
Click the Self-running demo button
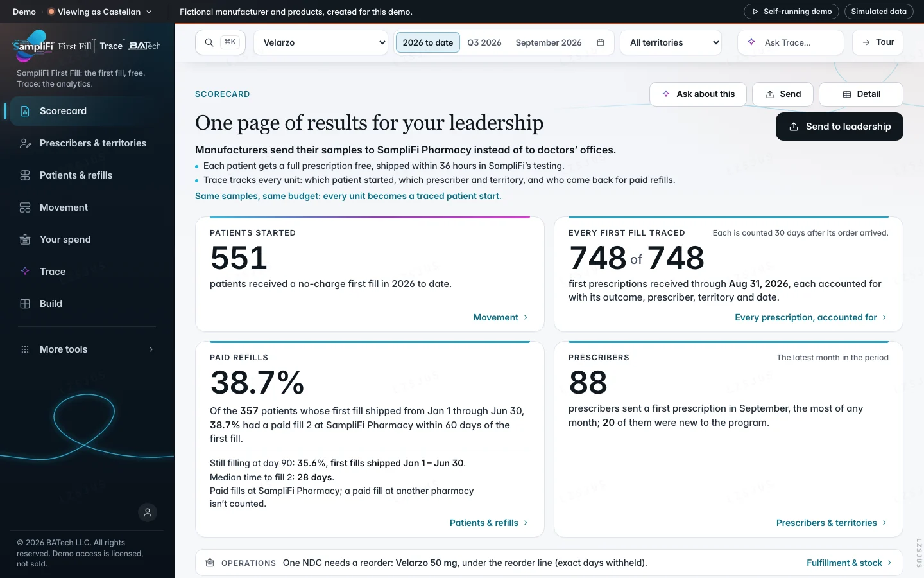(x=792, y=12)
